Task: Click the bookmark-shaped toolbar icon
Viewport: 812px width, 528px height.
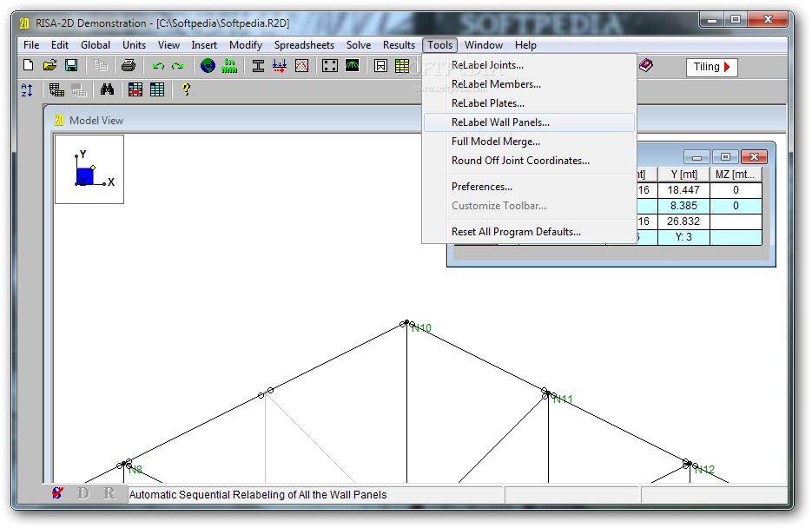Action: pos(380,66)
